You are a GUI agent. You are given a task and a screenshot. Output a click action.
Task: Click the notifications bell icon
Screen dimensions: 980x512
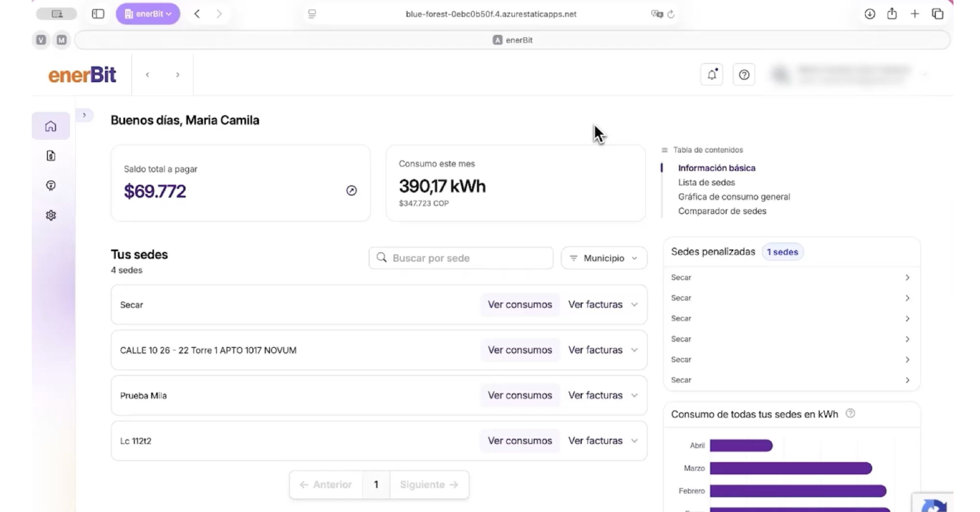tap(712, 75)
